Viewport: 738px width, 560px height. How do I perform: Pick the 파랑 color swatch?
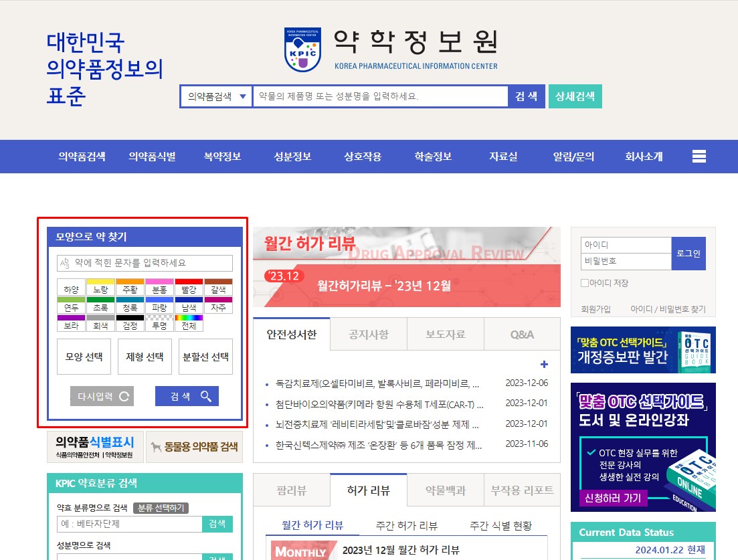pos(159,305)
